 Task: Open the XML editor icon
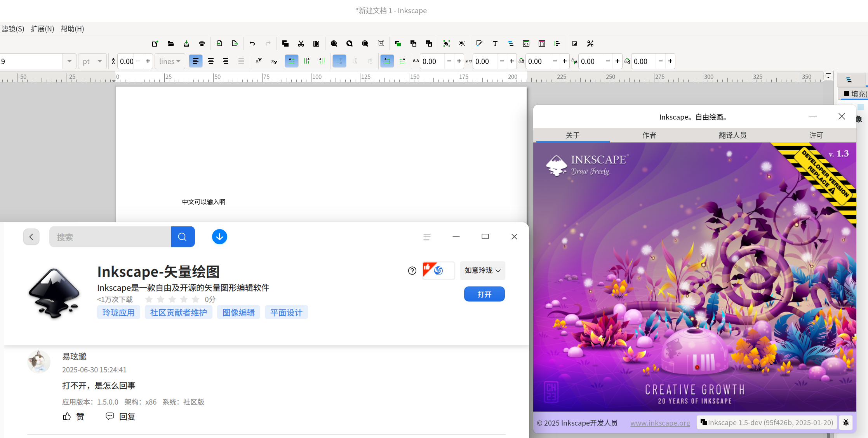coord(526,43)
